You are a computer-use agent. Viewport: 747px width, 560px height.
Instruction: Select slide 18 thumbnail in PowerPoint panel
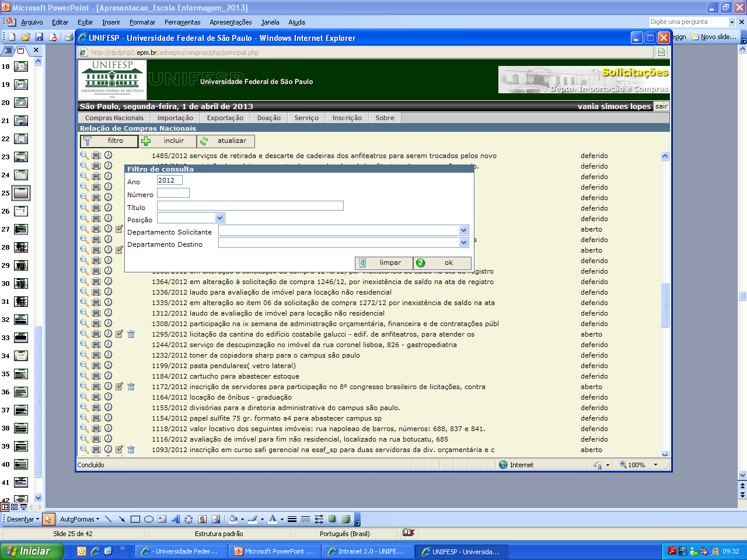[x=21, y=66]
